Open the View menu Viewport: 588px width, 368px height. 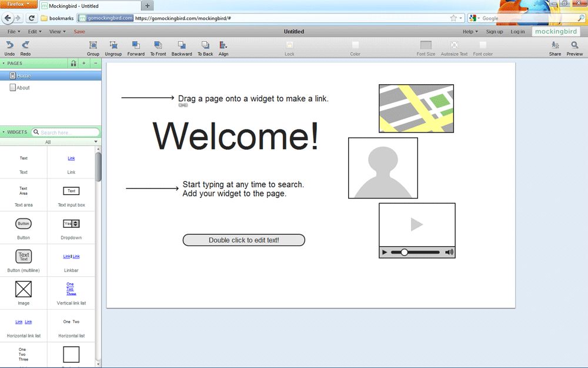coord(58,32)
